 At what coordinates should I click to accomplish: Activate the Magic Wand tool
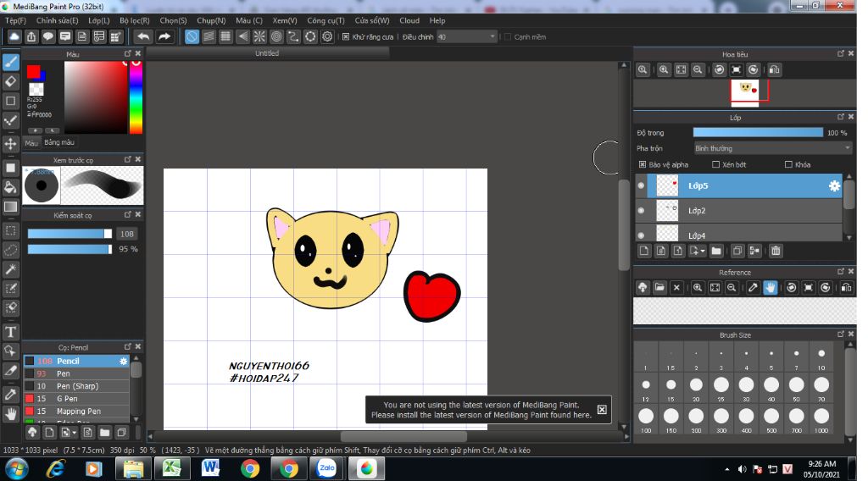coord(10,269)
